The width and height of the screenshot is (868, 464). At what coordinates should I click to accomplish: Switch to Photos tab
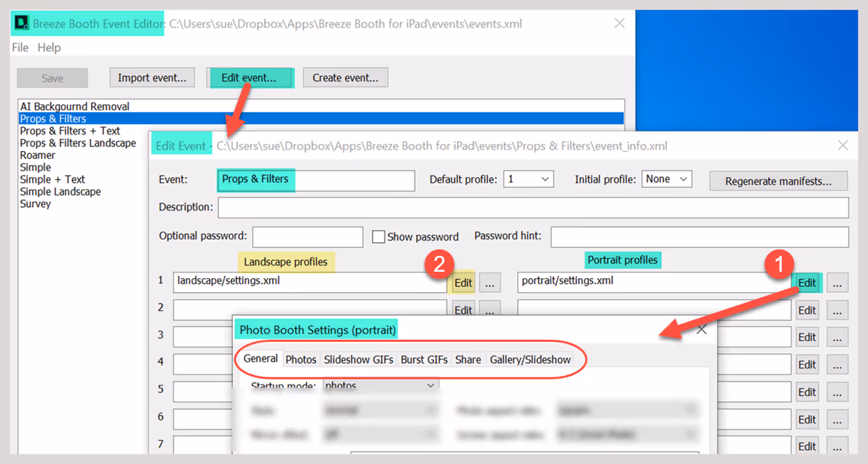(301, 359)
